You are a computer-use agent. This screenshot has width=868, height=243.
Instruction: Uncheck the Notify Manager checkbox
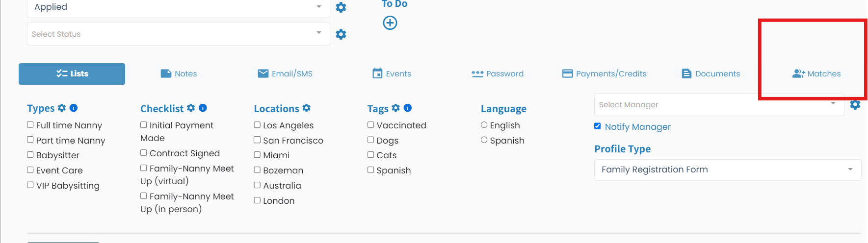[x=598, y=126]
